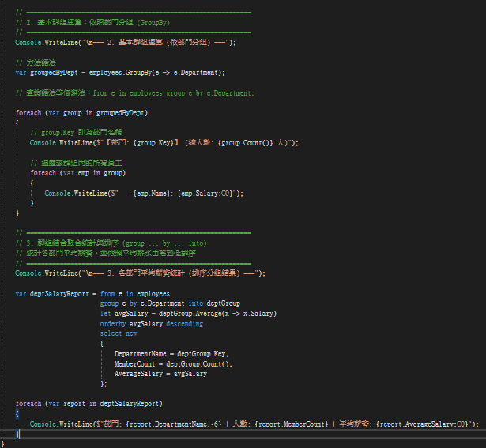
Task: Click '{group.Count()}' in the interpolated string
Action: click(246, 143)
